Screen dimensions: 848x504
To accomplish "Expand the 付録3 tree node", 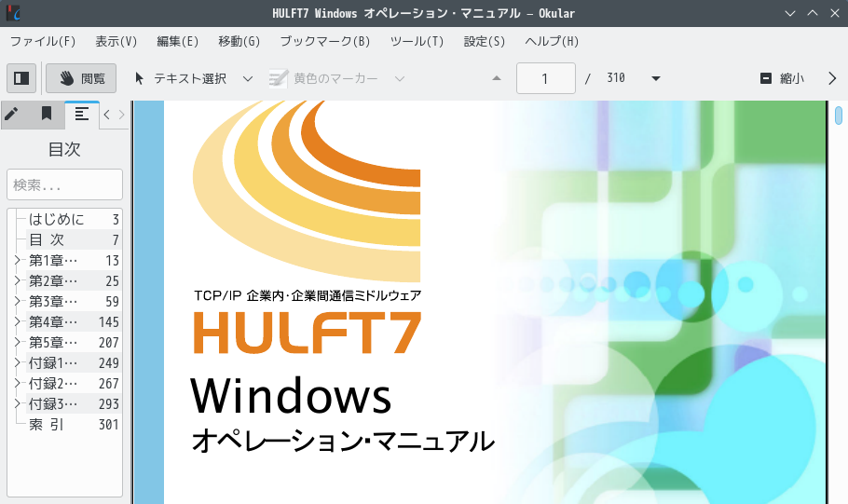I will pos(18,404).
